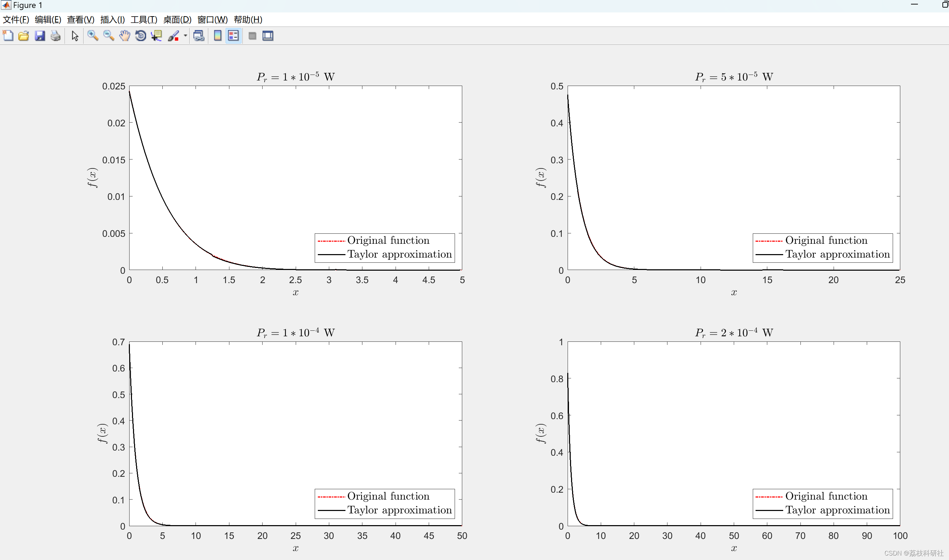Toggle the Insert Colorbar button
This screenshot has height=560, width=949.
[217, 36]
